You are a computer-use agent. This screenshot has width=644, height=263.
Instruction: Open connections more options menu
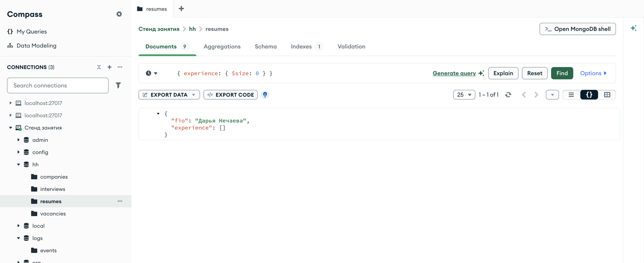120,67
